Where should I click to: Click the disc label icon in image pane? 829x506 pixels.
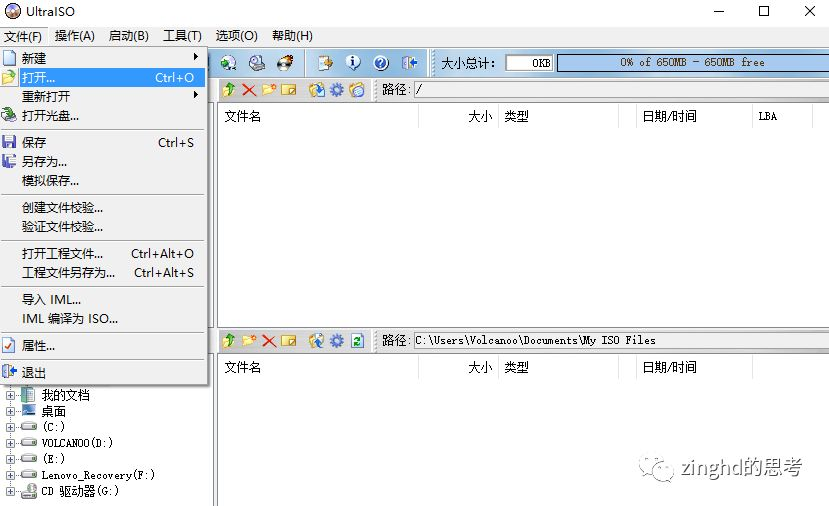point(357,89)
